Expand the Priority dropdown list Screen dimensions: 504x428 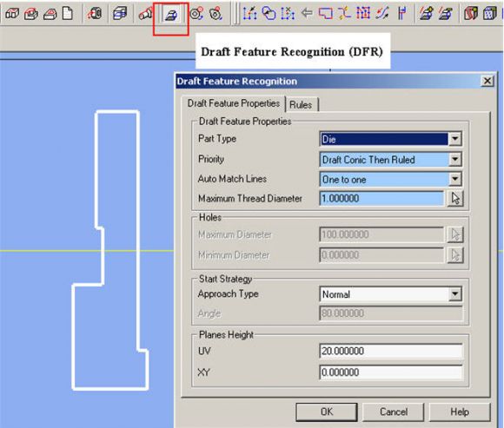(x=454, y=159)
